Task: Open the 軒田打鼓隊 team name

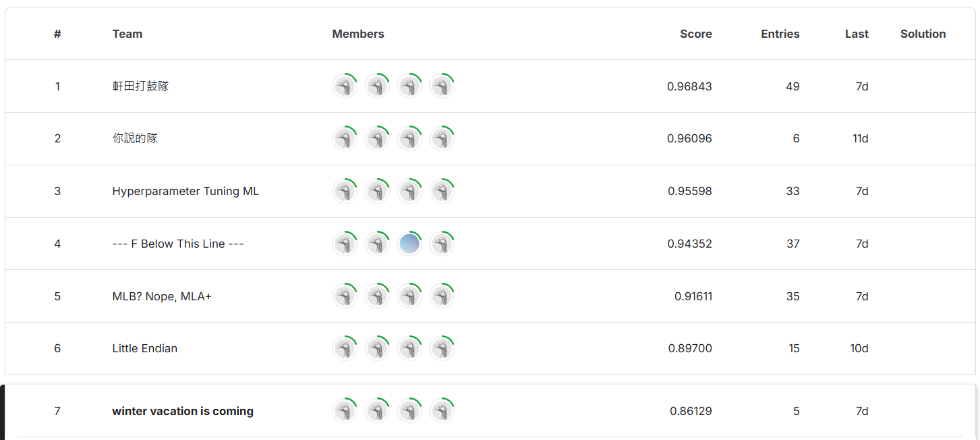Action: coord(140,86)
